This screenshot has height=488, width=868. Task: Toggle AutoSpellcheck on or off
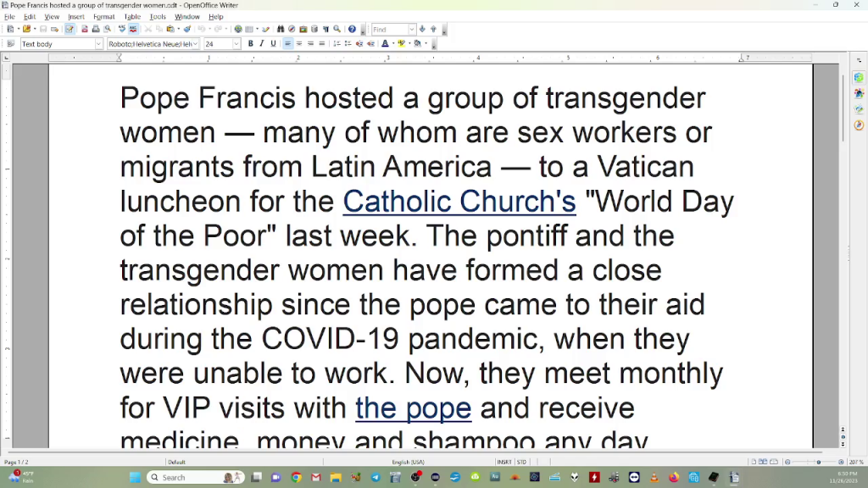(x=133, y=30)
